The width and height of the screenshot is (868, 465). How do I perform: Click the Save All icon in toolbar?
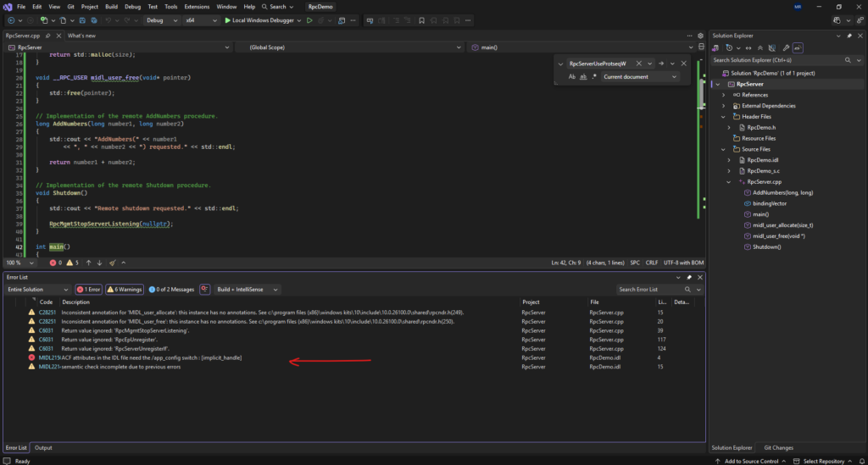(x=93, y=20)
